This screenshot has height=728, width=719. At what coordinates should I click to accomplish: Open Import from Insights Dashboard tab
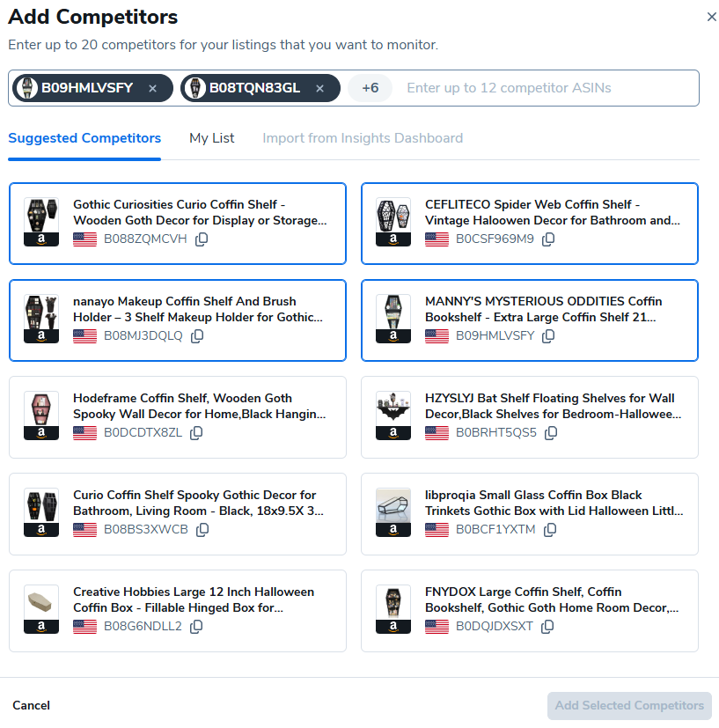363,138
